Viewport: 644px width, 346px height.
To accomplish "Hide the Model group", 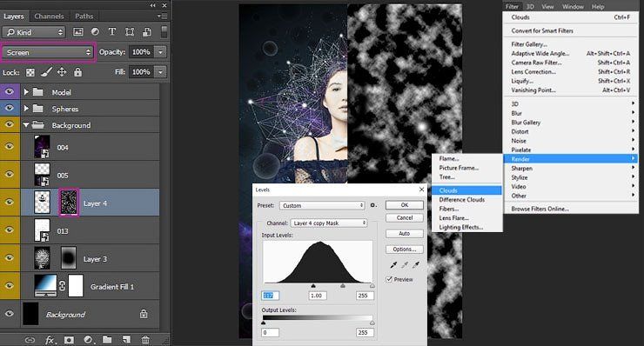I will tap(10, 92).
